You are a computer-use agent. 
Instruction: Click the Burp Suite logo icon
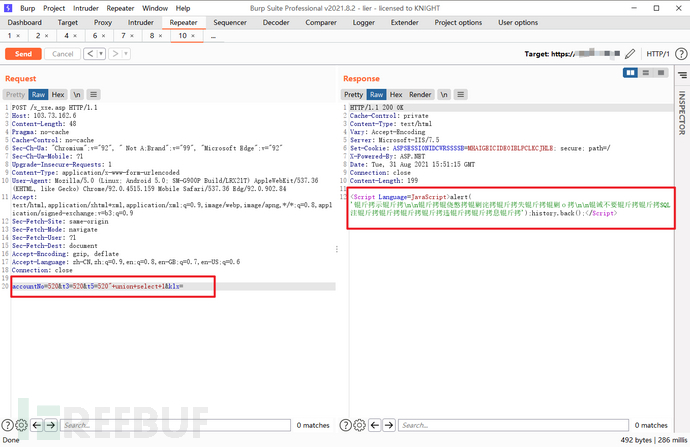[x=8, y=8]
